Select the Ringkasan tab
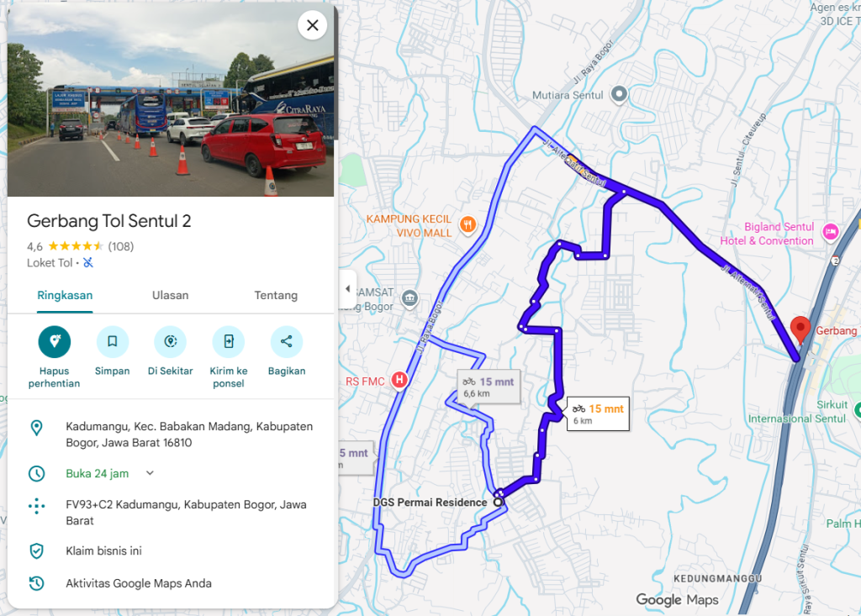This screenshot has height=616, width=861. pyautogui.click(x=65, y=295)
